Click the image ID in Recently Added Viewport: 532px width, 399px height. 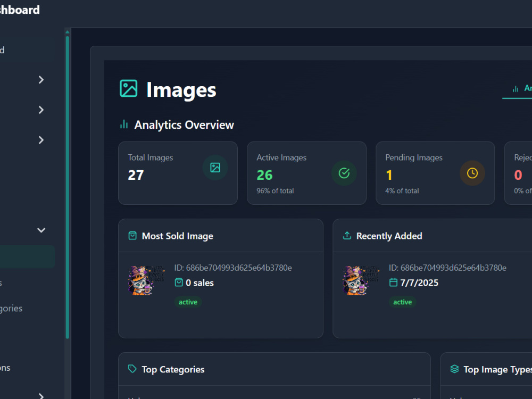[x=447, y=268]
